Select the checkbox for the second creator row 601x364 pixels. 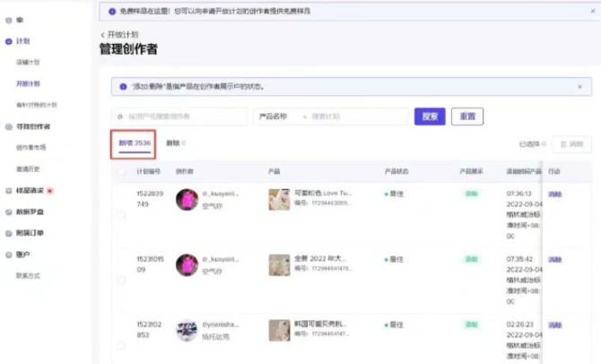pyautogui.click(x=121, y=279)
